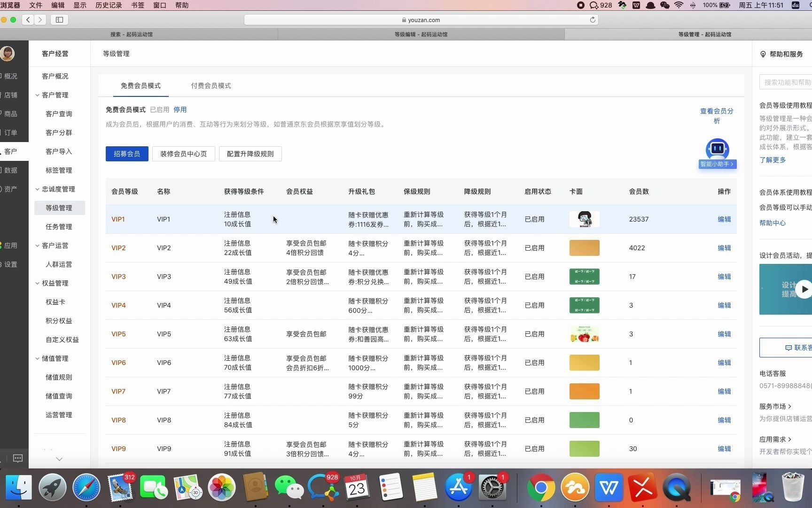The width and height of the screenshot is (812, 508).
Task: Open Photos app in Dock
Action: [221, 487]
